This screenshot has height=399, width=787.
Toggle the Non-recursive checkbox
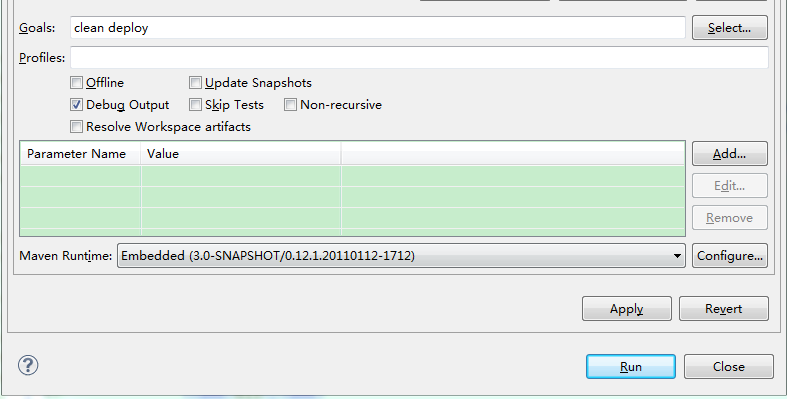[x=290, y=105]
